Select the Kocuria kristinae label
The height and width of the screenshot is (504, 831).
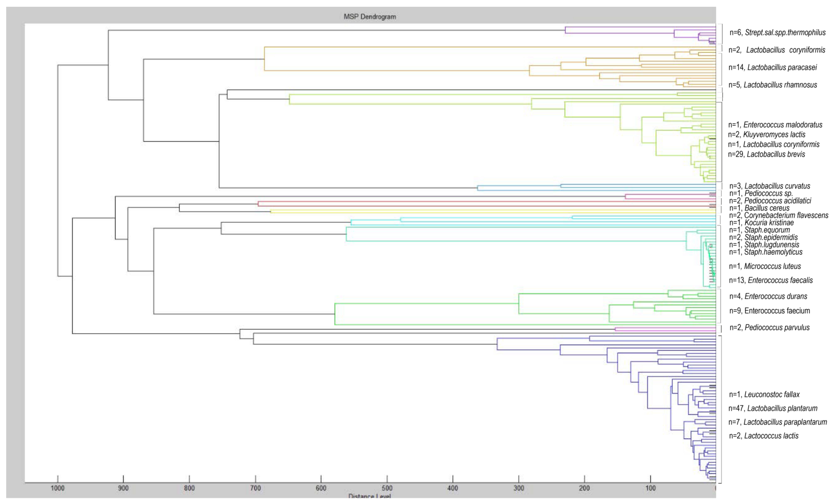coord(761,223)
